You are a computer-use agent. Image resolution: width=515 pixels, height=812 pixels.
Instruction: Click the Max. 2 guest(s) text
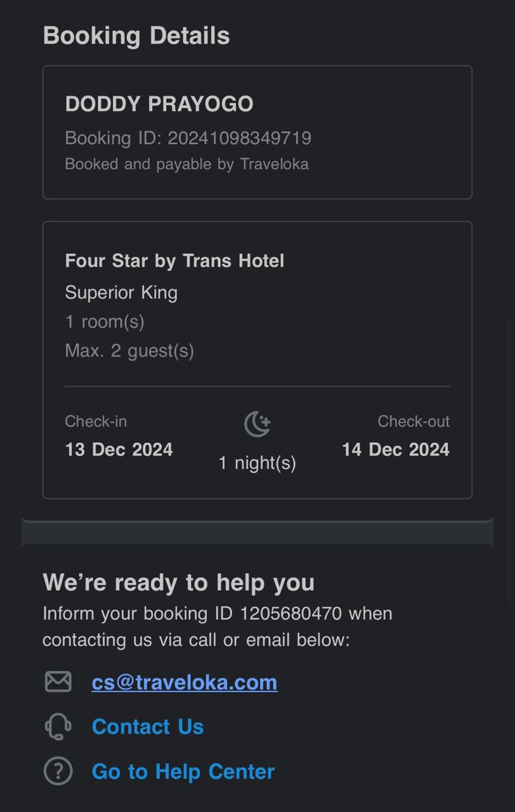pos(129,350)
